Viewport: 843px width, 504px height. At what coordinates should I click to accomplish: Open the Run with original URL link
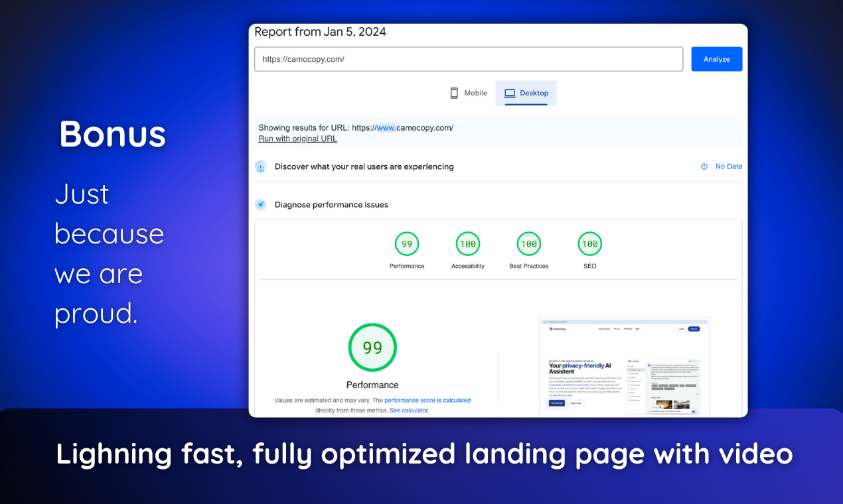click(297, 139)
